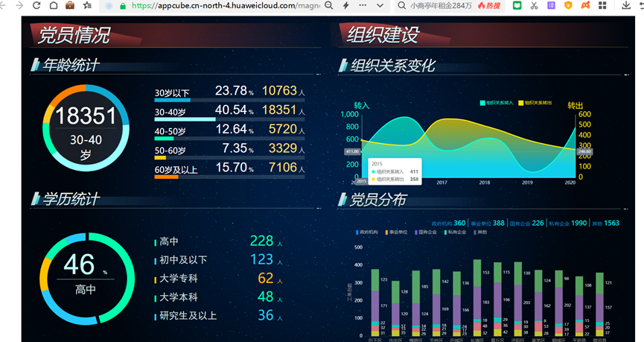The height and width of the screenshot is (342, 644).
Task: Click the 政府机构 360 summary figure
Action: [x=448, y=224]
